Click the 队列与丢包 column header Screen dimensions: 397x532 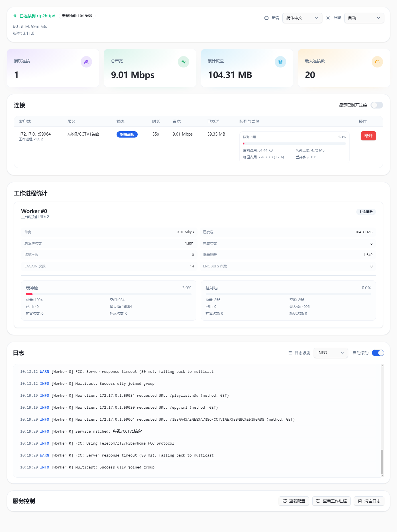click(249, 121)
